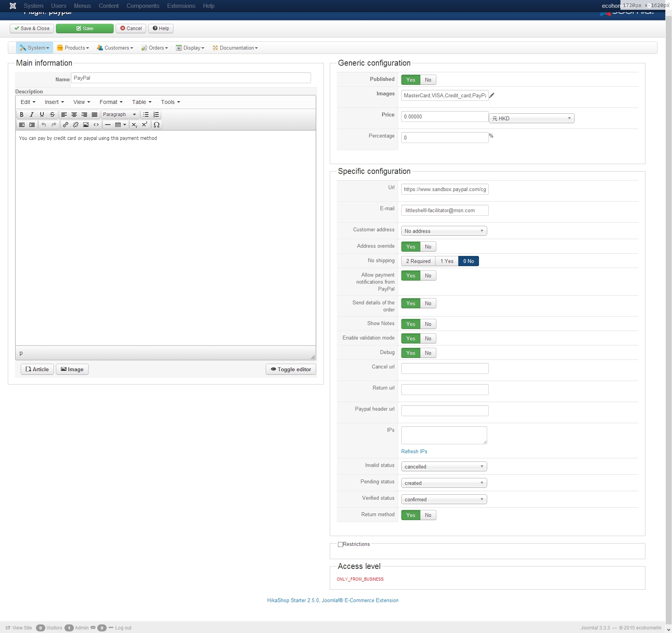Open the Customer address dropdown
The width and height of the screenshot is (672, 633).
click(444, 231)
